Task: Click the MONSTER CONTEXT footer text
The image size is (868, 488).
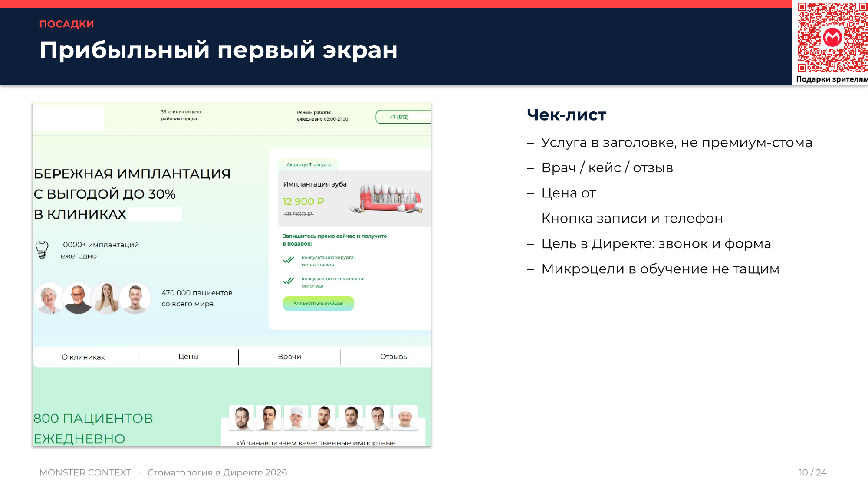Action: [x=85, y=472]
